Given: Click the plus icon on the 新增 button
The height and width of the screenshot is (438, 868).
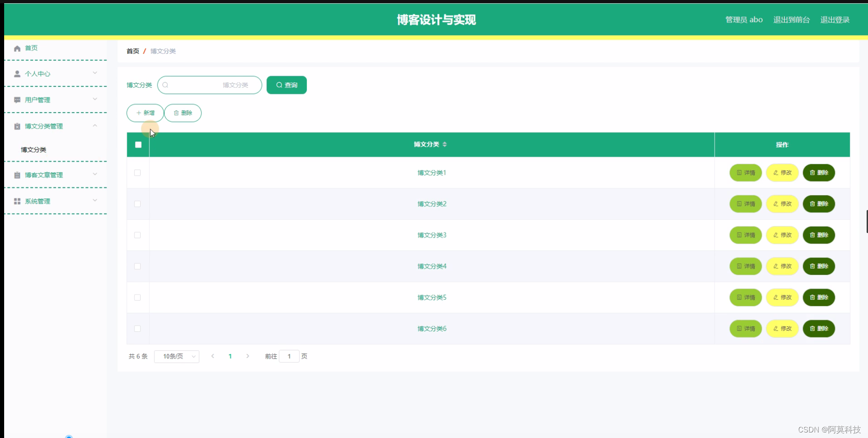Looking at the screenshot, I should pyautogui.click(x=139, y=113).
